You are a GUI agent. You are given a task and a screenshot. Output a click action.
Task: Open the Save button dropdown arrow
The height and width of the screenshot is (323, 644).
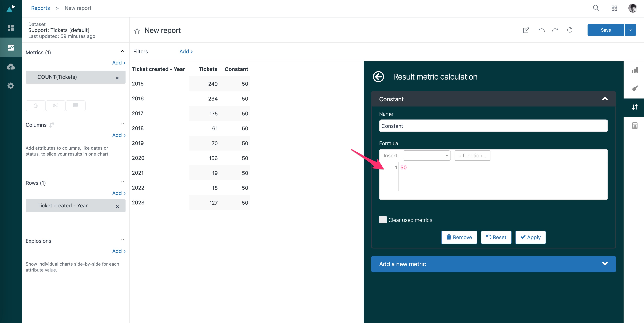tap(630, 30)
